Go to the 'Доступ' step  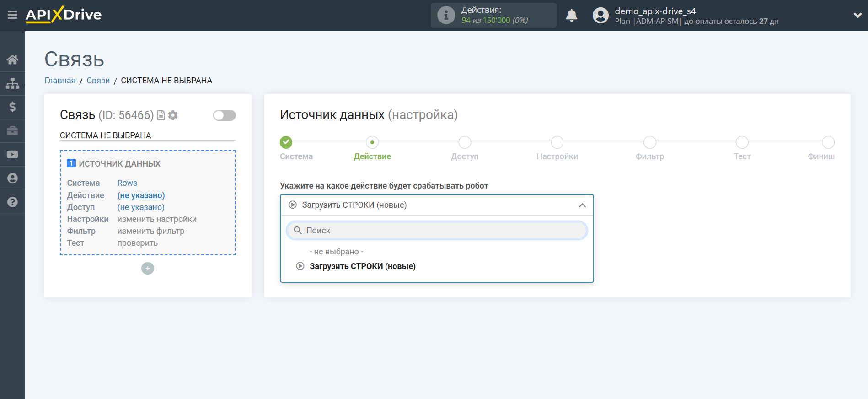pos(465,143)
